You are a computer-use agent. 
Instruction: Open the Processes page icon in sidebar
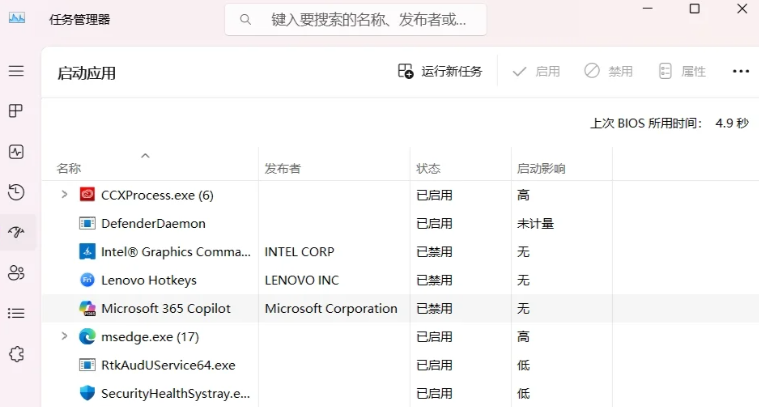16,111
